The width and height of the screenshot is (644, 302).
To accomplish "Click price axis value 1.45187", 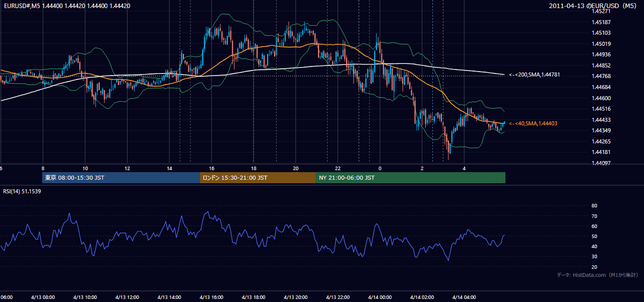I will (x=602, y=22).
